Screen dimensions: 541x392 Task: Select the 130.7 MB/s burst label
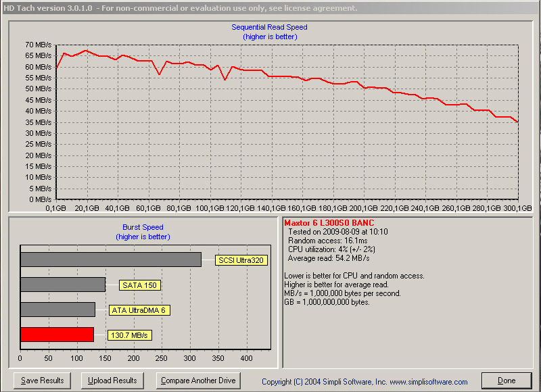point(129,335)
